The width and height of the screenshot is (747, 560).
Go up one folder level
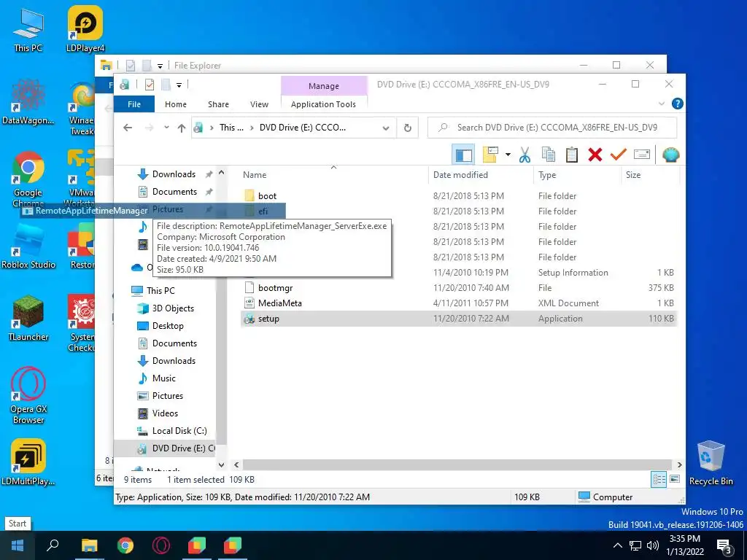coord(182,128)
